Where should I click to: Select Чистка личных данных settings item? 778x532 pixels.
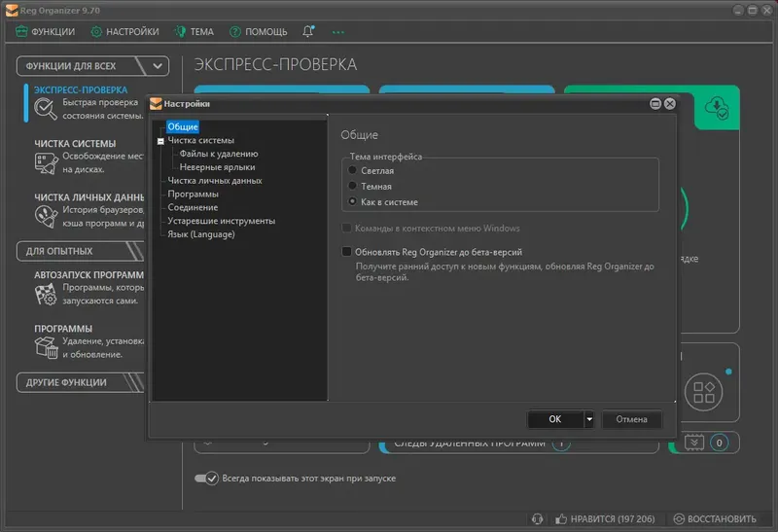(x=215, y=181)
